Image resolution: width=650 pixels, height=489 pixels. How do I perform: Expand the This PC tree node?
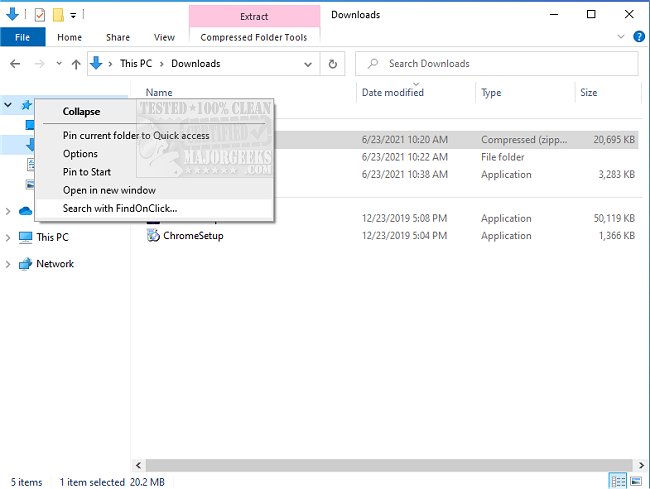click(8, 238)
